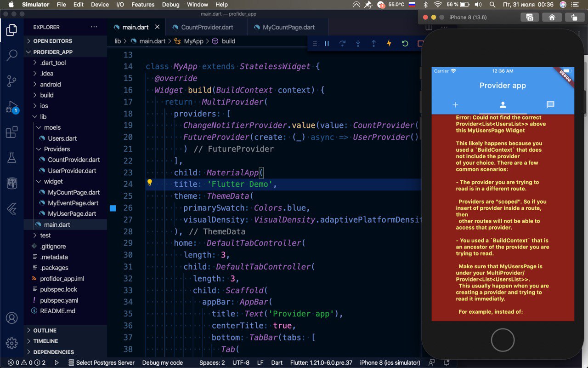588x368 pixels.
Task: Select the main.dart editor tab
Action: [136, 27]
